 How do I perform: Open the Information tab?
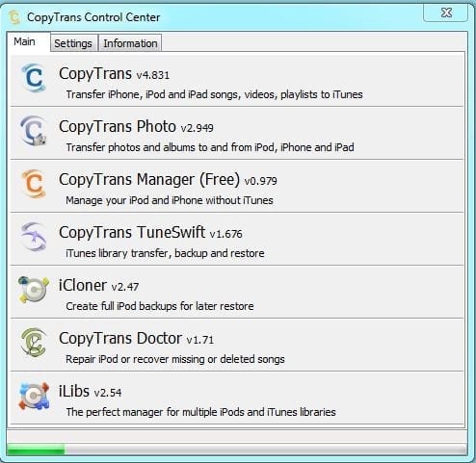pos(130,43)
